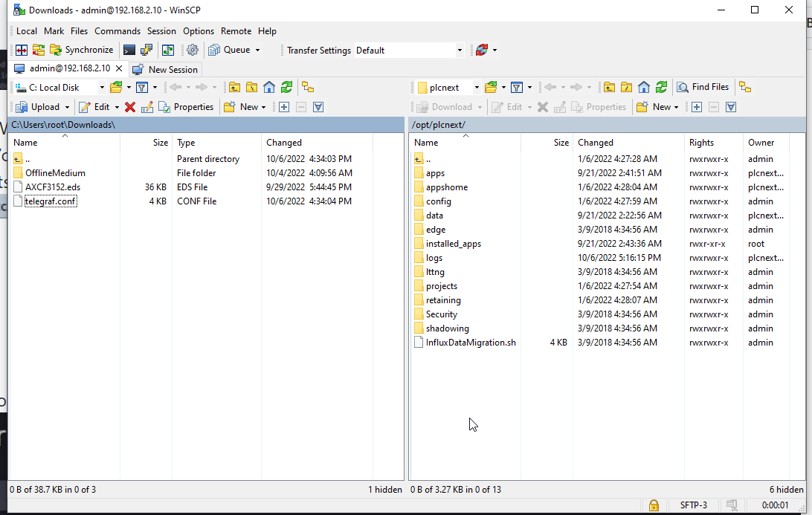Open the Help menu
The image size is (812, 515).
(267, 31)
